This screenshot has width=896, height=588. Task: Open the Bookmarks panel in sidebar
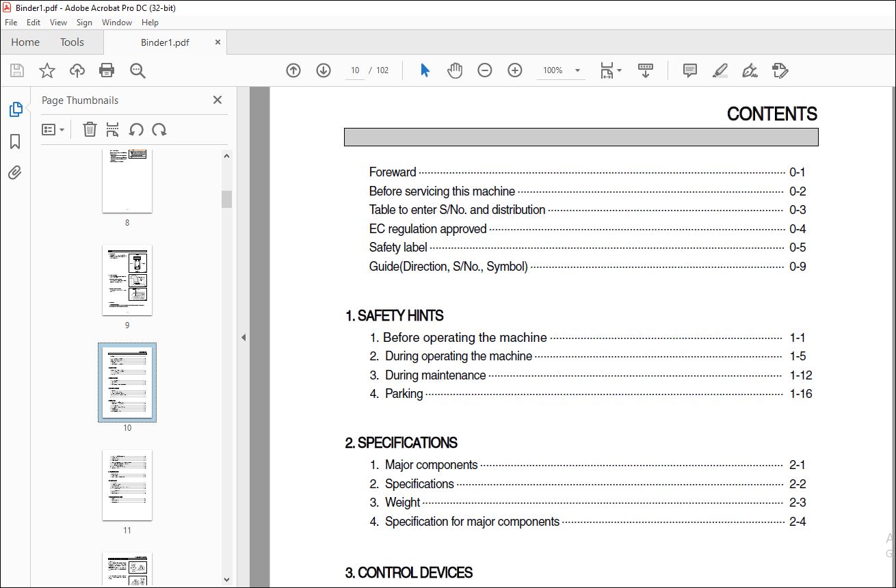[x=15, y=142]
